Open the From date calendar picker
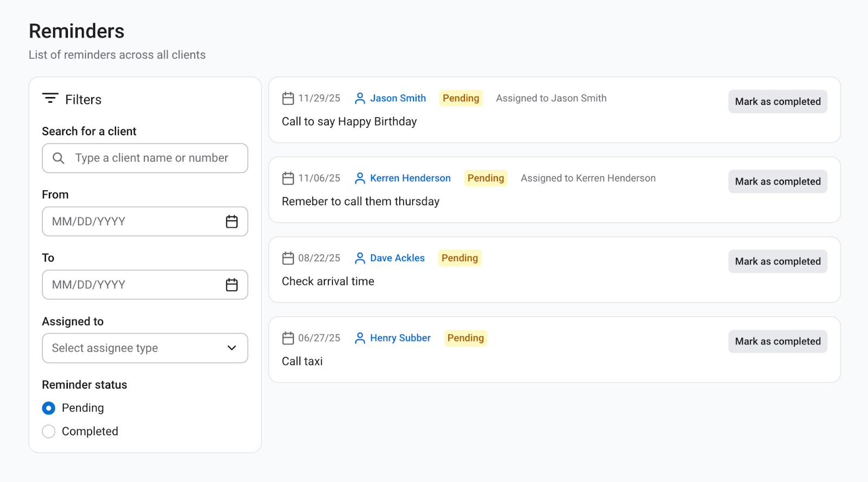The height and width of the screenshot is (482, 868). click(x=232, y=221)
